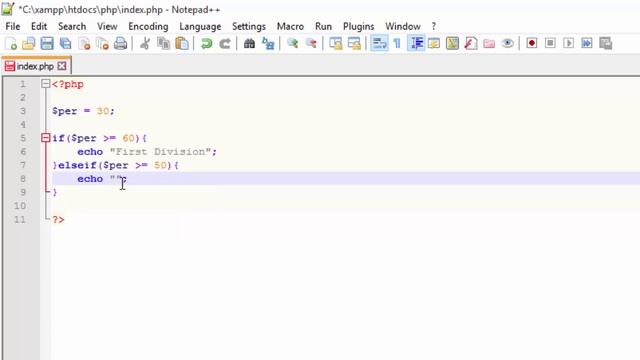Open the File menu

point(13,27)
